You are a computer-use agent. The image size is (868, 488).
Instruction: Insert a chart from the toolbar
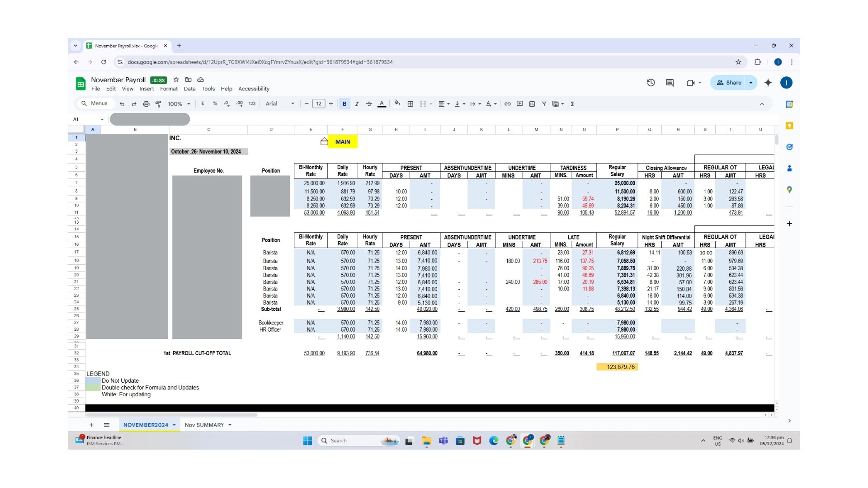pyautogui.click(x=532, y=104)
